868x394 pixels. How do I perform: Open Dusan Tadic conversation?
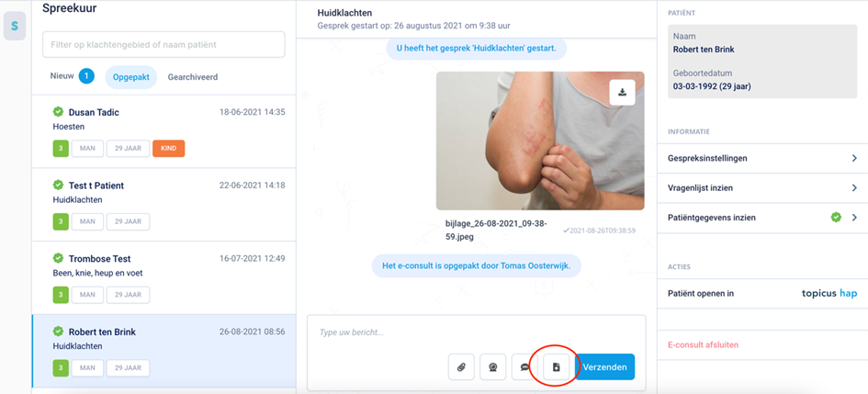tap(164, 130)
